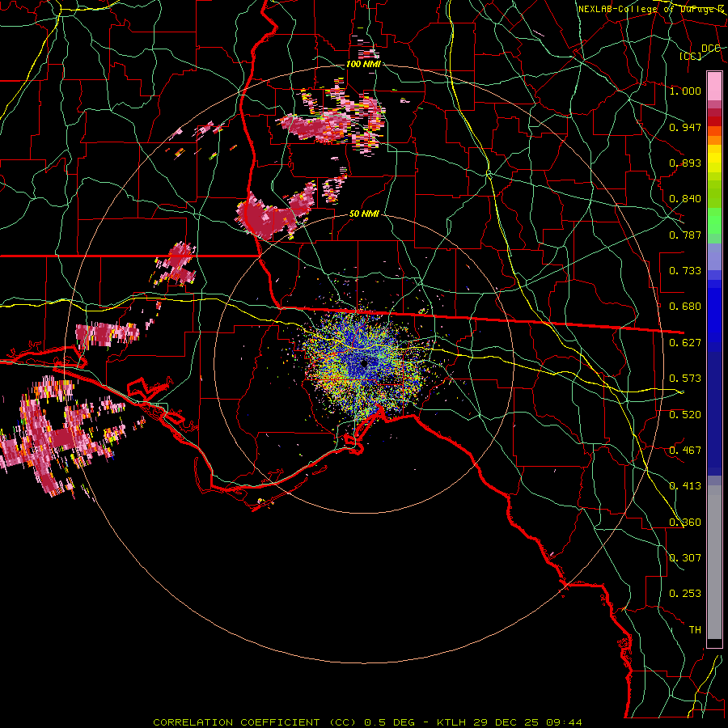Click the [CC] units label above color bar

tap(691, 56)
